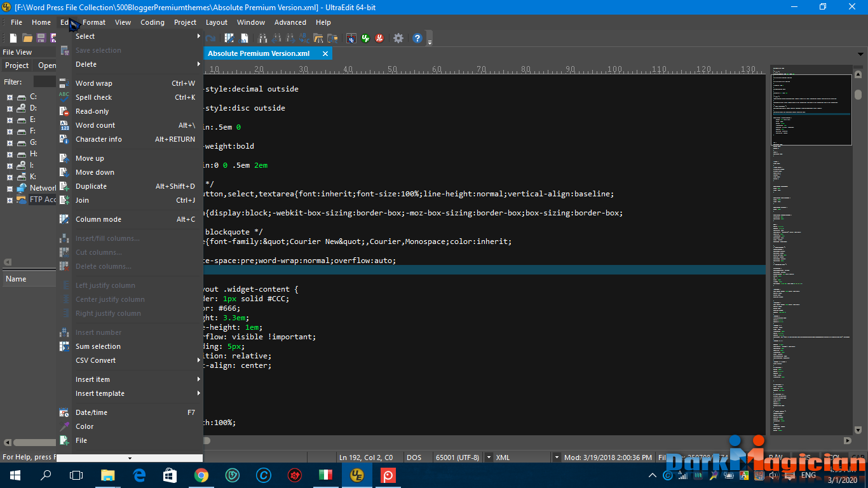This screenshot has height=488, width=868.
Task: Click the DOS line terminator status entry
Action: tap(414, 457)
